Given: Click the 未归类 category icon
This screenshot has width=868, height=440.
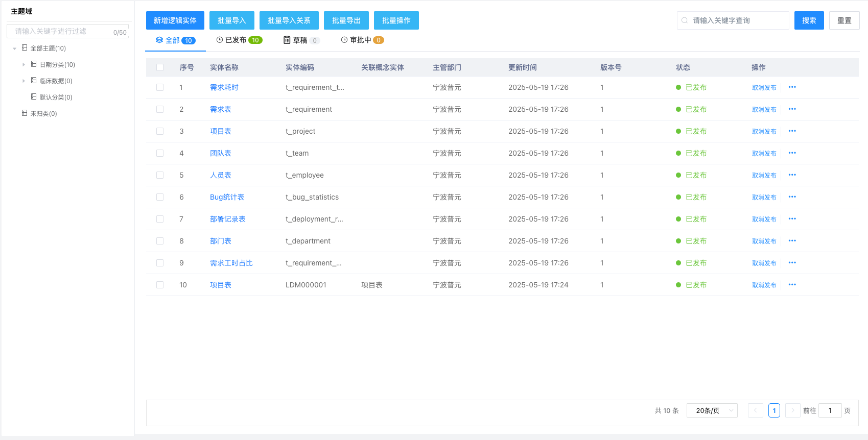Looking at the screenshot, I should pyautogui.click(x=25, y=113).
